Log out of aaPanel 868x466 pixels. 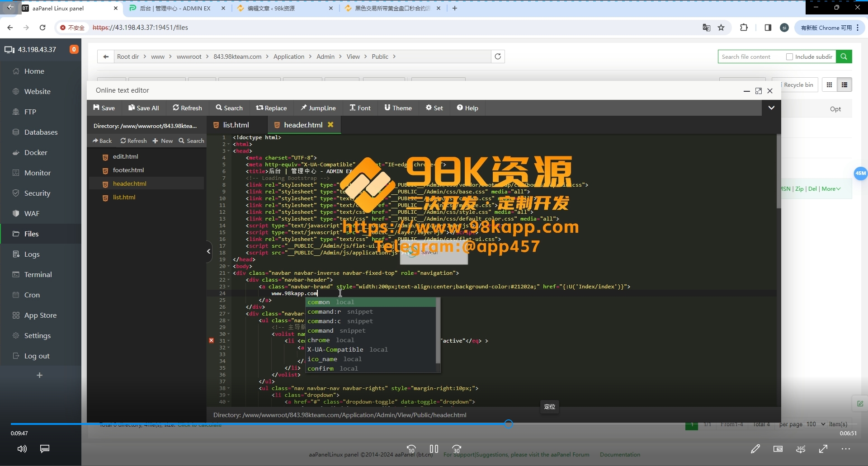[x=37, y=356]
